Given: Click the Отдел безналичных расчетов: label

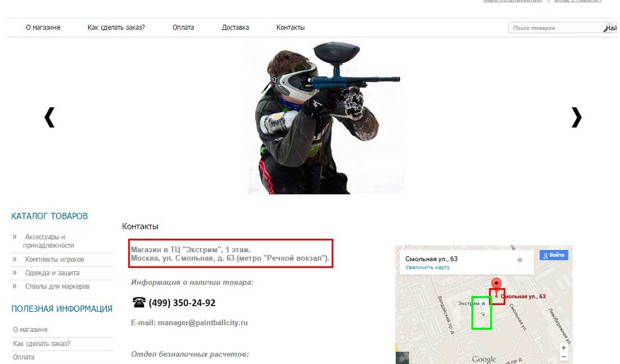Looking at the screenshot, I should (x=190, y=354).
